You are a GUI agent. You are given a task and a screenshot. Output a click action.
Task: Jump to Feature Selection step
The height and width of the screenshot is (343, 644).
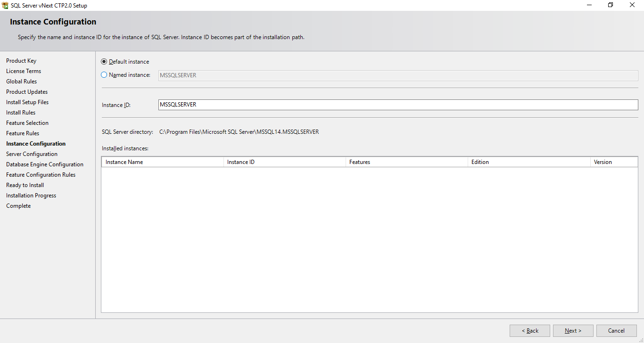tap(27, 123)
